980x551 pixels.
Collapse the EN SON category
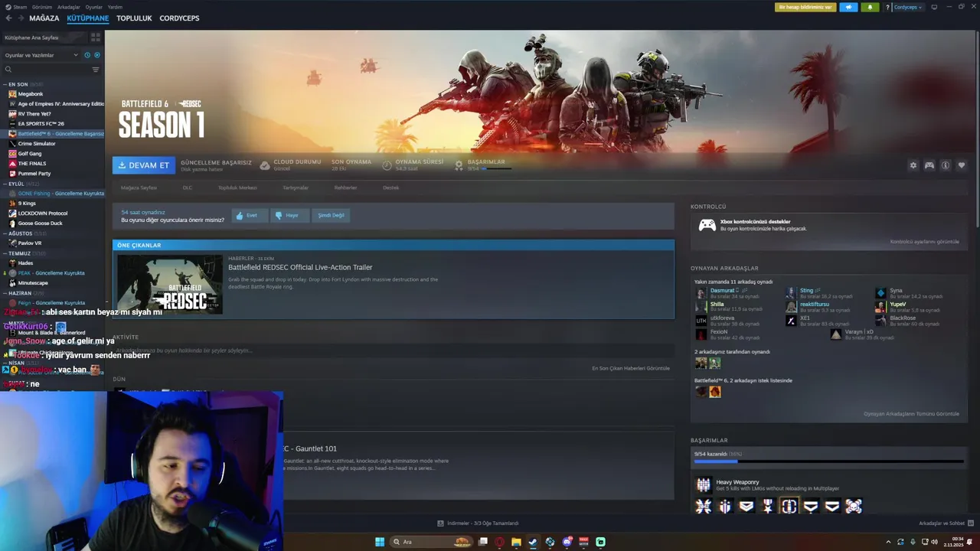5,84
